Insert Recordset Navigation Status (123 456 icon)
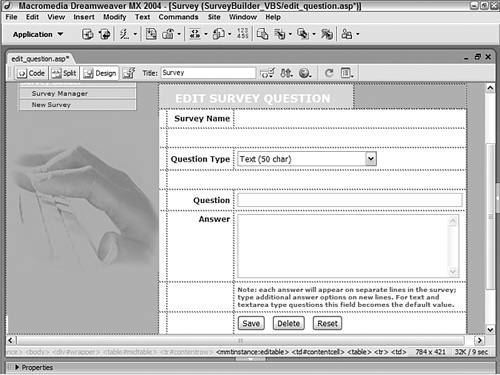Image resolution: width=500 pixels, height=375 pixels. tap(243, 34)
